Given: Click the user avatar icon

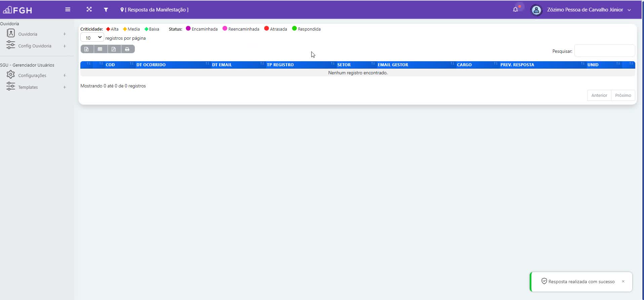Looking at the screenshot, I should tap(536, 10).
